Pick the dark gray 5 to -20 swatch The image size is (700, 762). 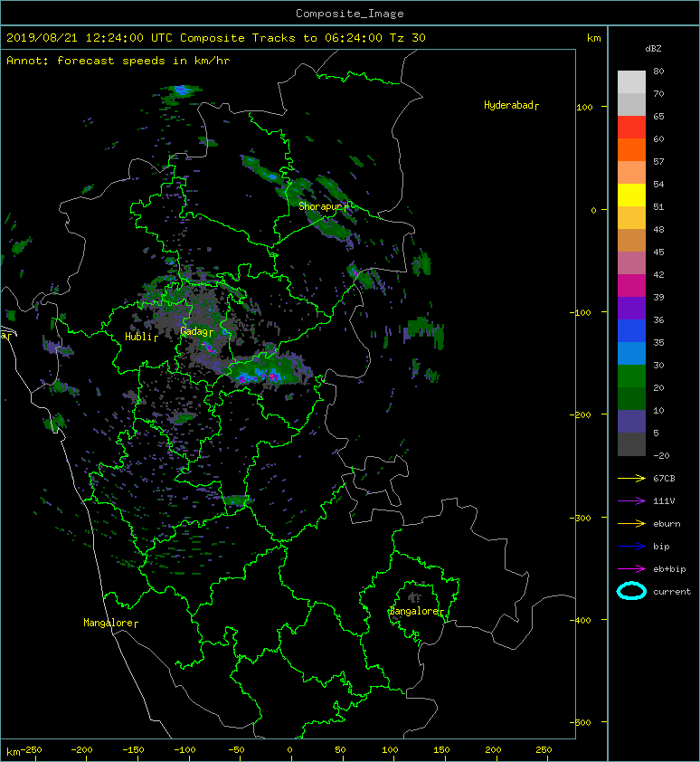631,443
